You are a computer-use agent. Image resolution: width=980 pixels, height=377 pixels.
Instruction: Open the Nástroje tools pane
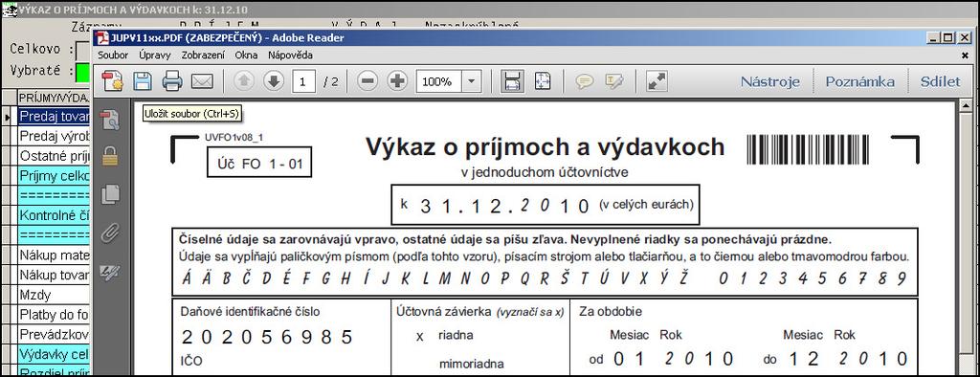(770, 81)
